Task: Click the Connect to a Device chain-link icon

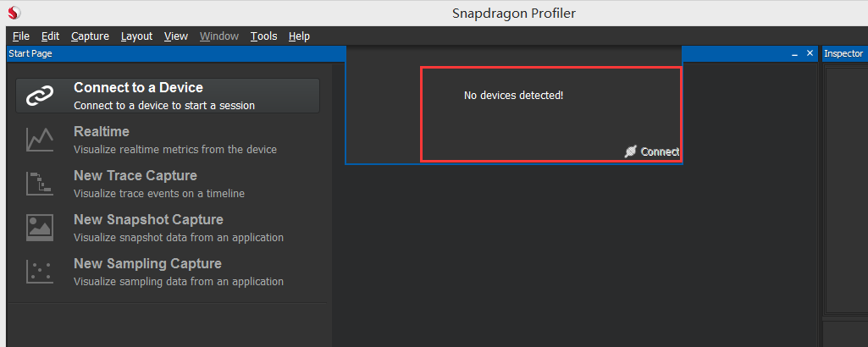Action: (x=40, y=96)
